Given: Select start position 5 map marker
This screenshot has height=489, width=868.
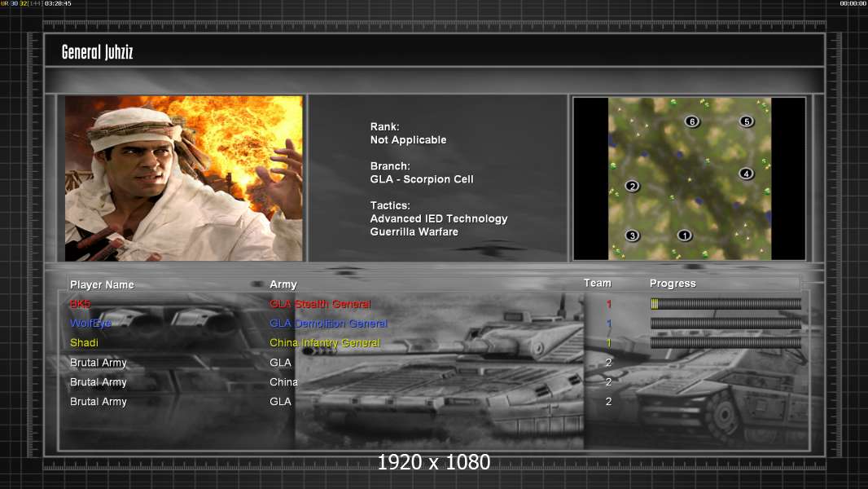Looking at the screenshot, I should tap(746, 121).
